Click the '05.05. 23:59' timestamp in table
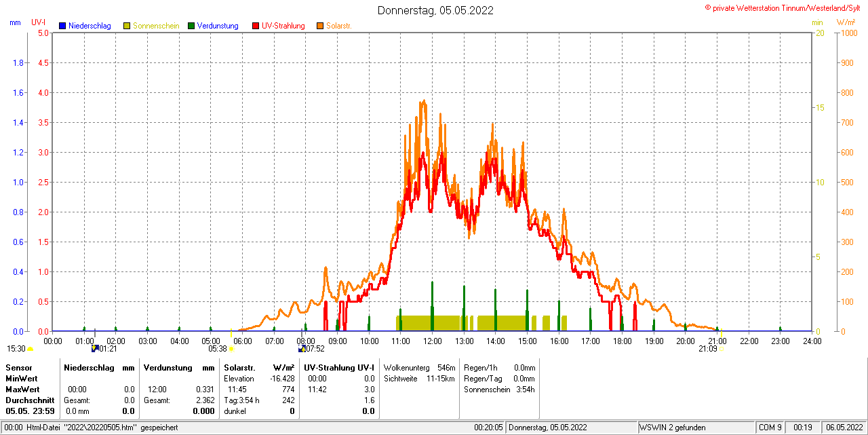 click(x=31, y=411)
